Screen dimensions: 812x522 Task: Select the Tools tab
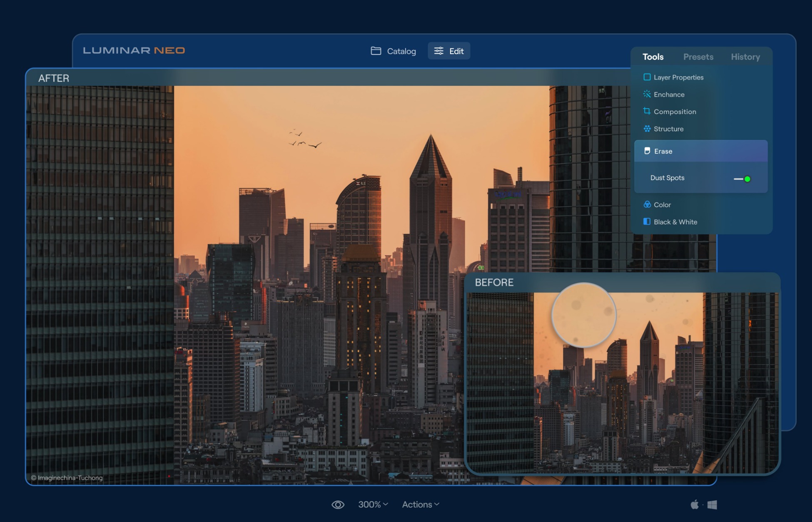(653, 57)
